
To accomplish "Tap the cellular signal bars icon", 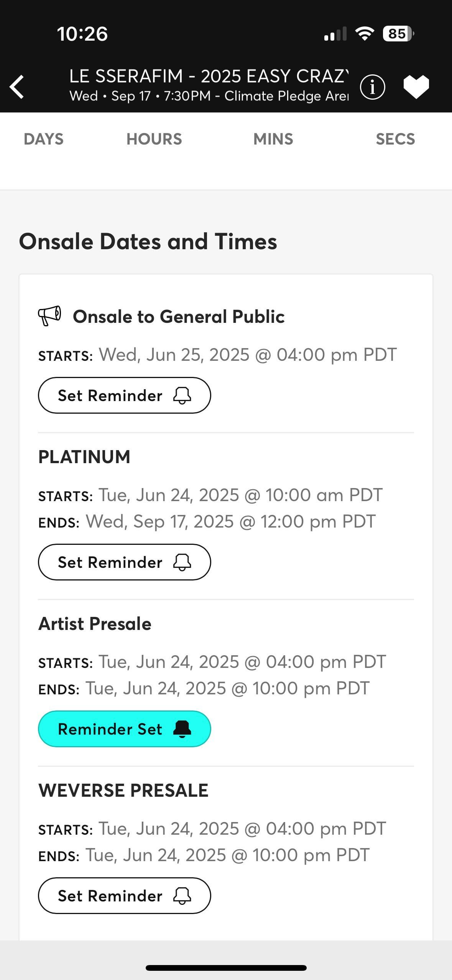I will click(x=335, y=34).
